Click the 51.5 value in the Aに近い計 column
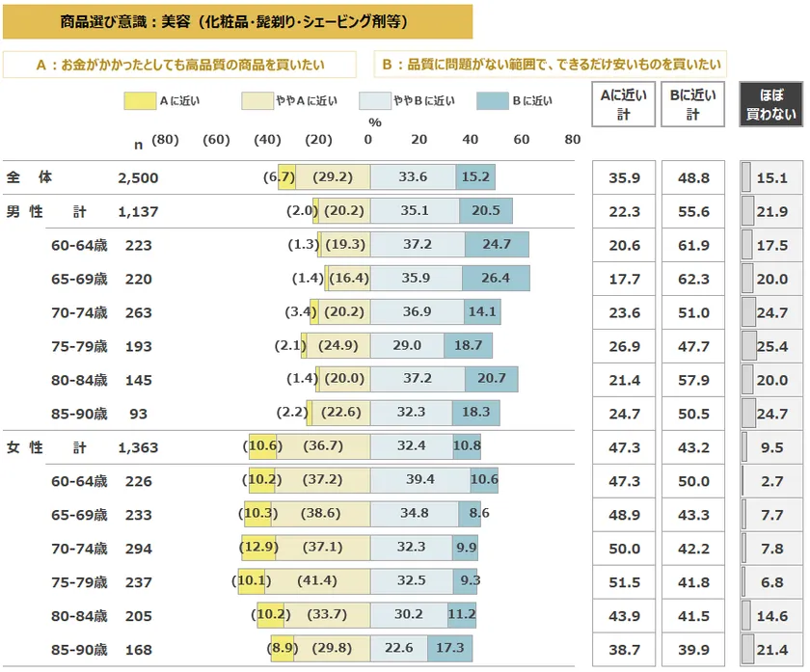Viewport: 810px width, 672px height. (624, 582)
